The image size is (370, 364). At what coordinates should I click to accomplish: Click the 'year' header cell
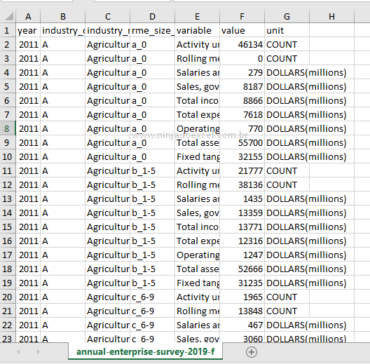coord(28,31)
